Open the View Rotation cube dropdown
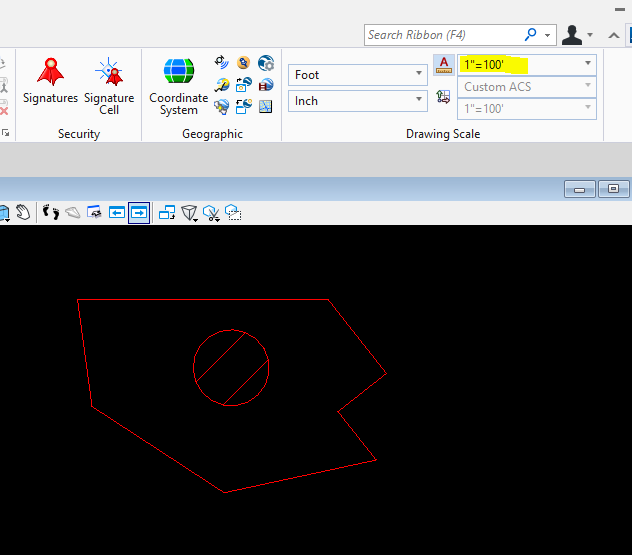The height and width of the screenshot is (555, 632). [4, 213]
